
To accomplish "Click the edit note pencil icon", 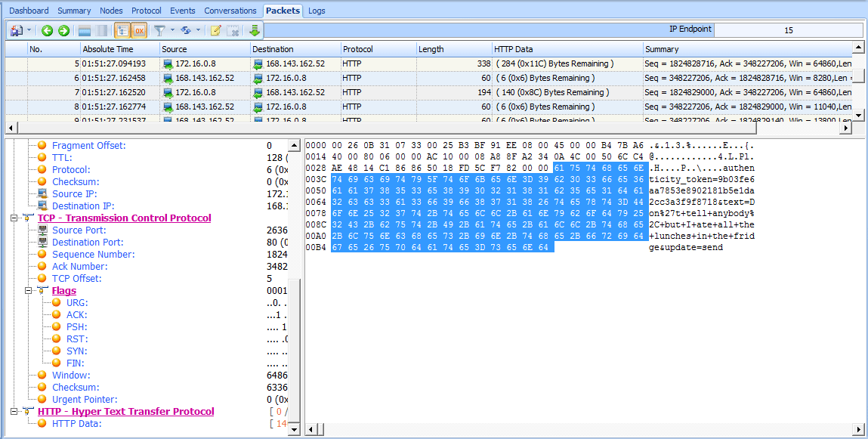I will pyautogui.click(x=216, y=30).
